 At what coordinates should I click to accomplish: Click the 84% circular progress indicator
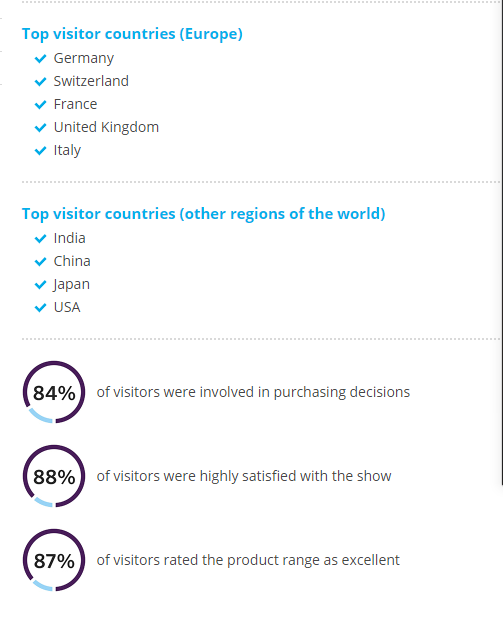click(x=54, y=392)
